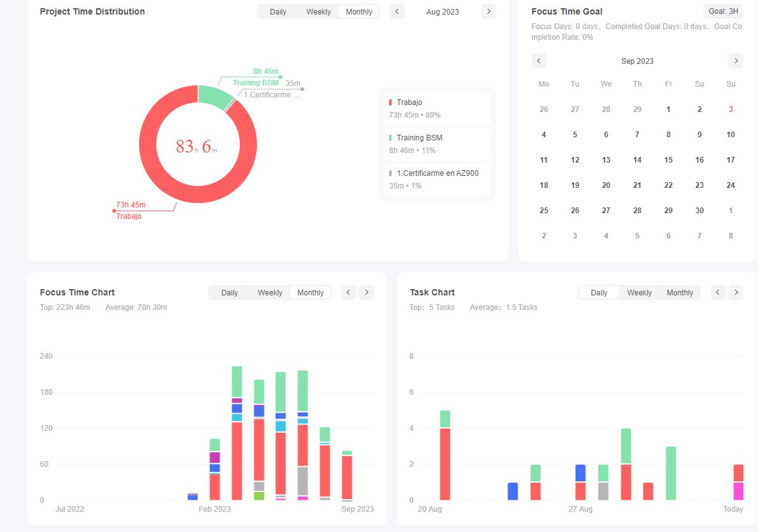This screenshot has height=532, width=758.
Task: Click previous period arrow in Task Chart
Action: tap(718, 292)
